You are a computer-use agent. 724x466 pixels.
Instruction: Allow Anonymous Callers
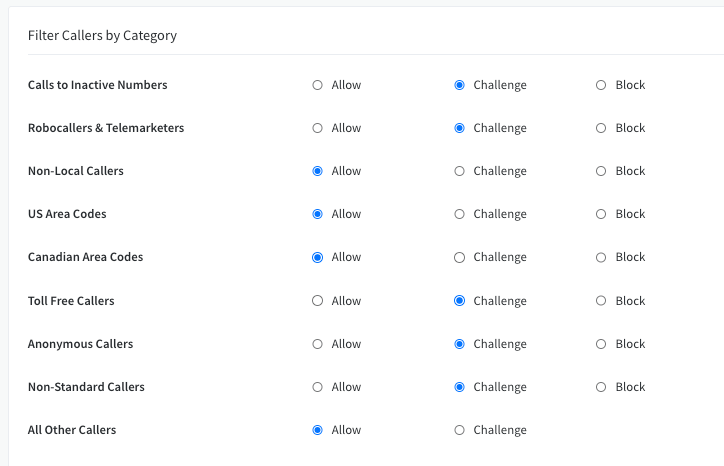pos(318,344)
